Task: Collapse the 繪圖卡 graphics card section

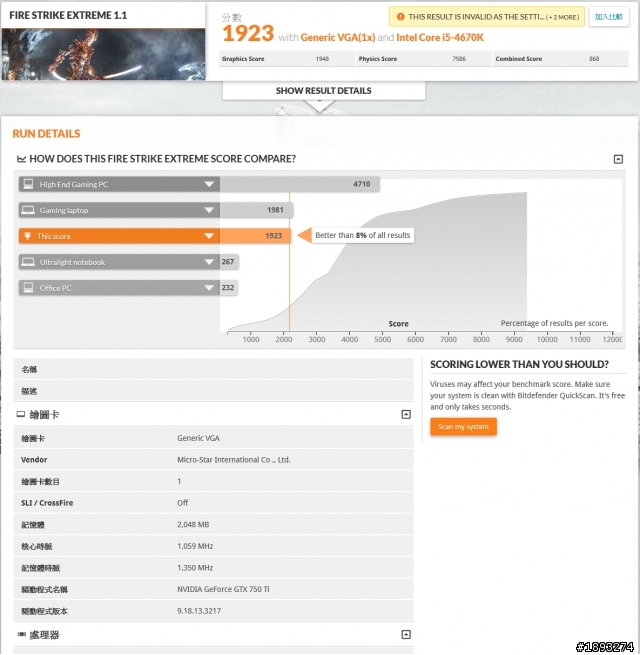Action: pos(406,414)
